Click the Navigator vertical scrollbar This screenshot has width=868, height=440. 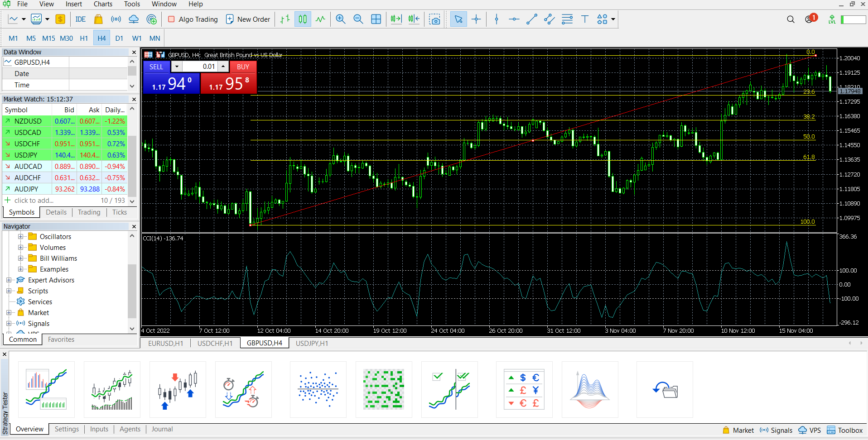pyautogui.click(x=132, y=291)
